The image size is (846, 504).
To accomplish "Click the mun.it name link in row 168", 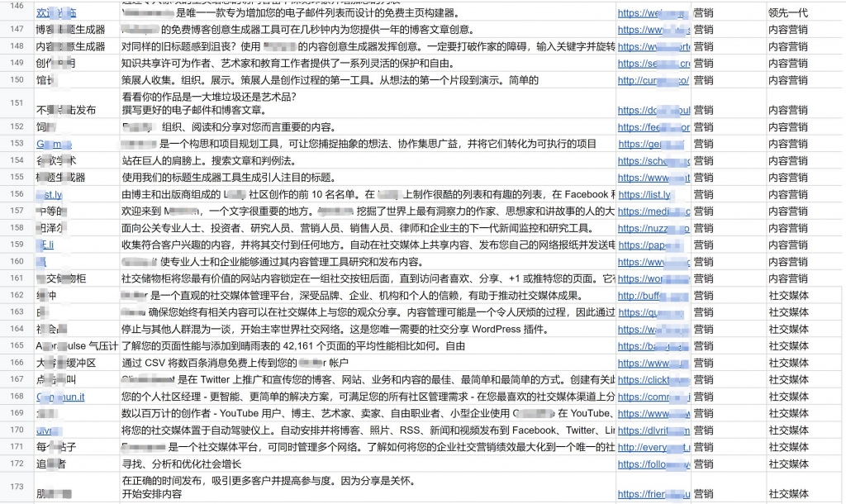I will [x=60, y=397].
